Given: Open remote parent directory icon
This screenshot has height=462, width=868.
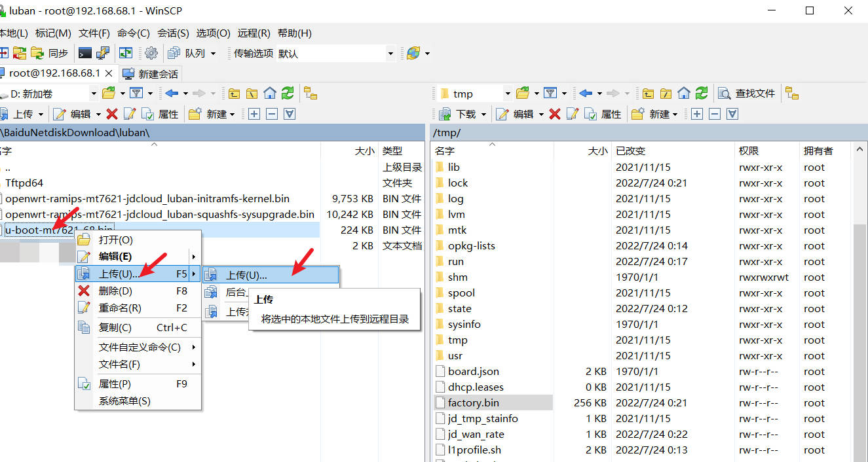Looking at the screenshot, I should [648, 94].
